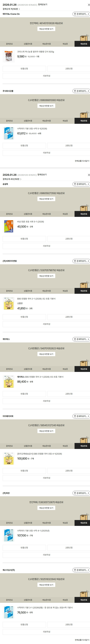This screenshot has width=90, height=644.
Task: Open the 온새미로지 chevron for the 아이베이비북 seller
Action: (x=88, y=416)
